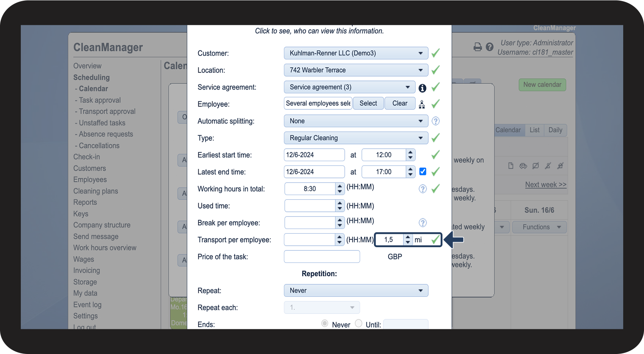This screenshot has height=354, width=644.
Task: Open the Functions dropdown under Sun. 16/6
Action: [x=539, y=227]
